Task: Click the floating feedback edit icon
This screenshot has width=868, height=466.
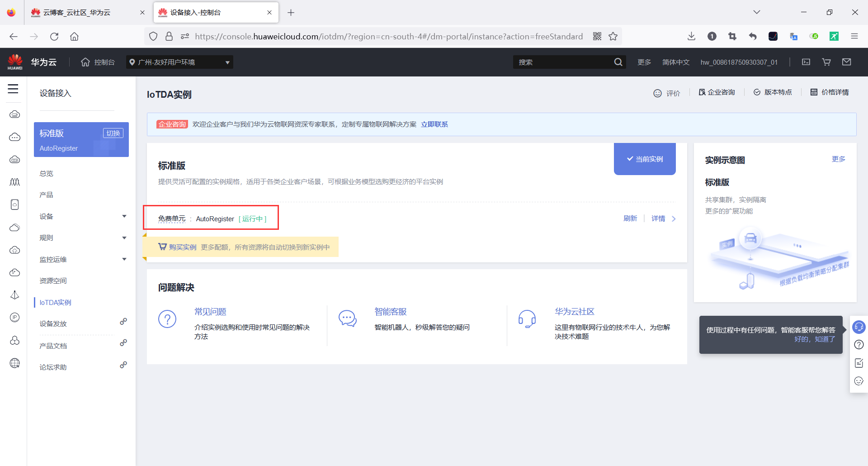Action: click(859, 363)
